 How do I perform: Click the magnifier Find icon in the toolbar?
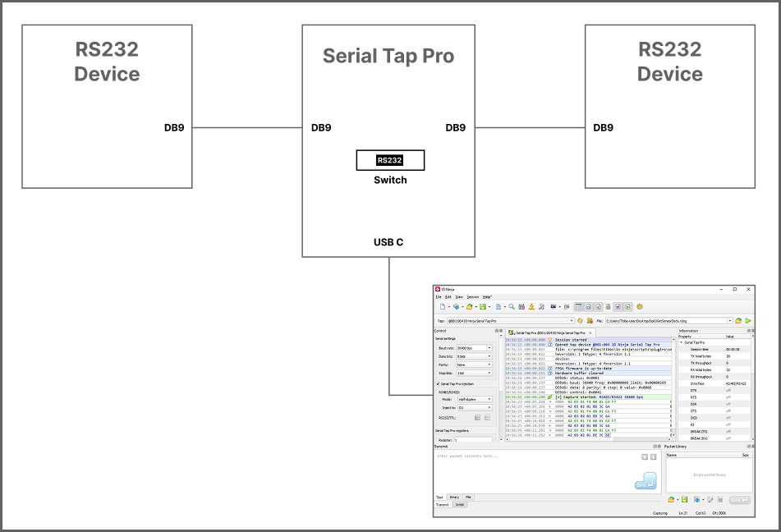pyautogui.click(x=512, y=307)
